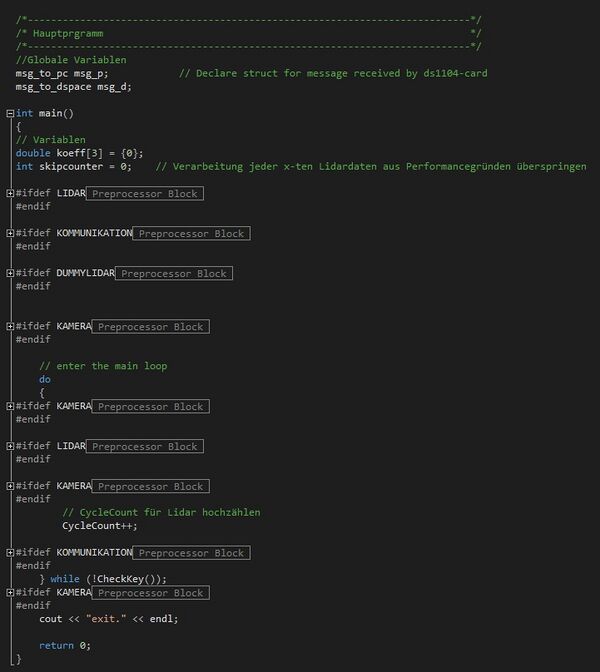Click the msg_to_dspace msg_d declaration
Screen dimensions: 600x672
click(73, 86)
